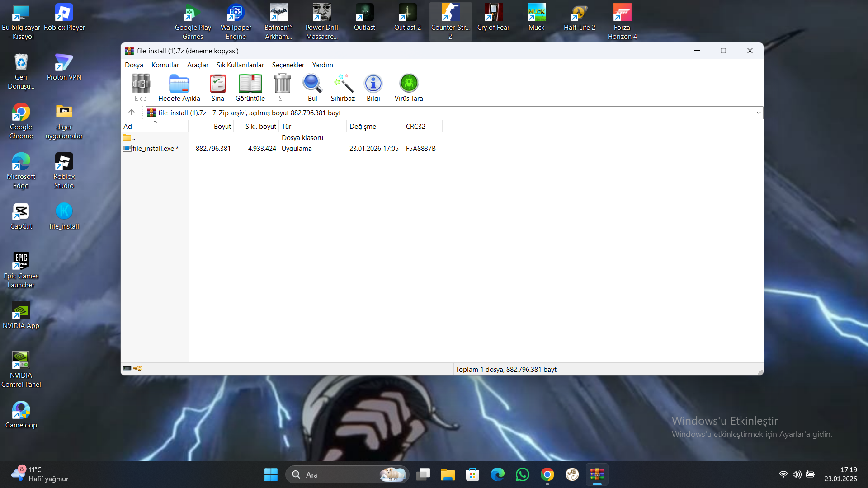The image size is (868, 488).
Task: Click the packed size 4.933.424
Action: coord(262,149)
